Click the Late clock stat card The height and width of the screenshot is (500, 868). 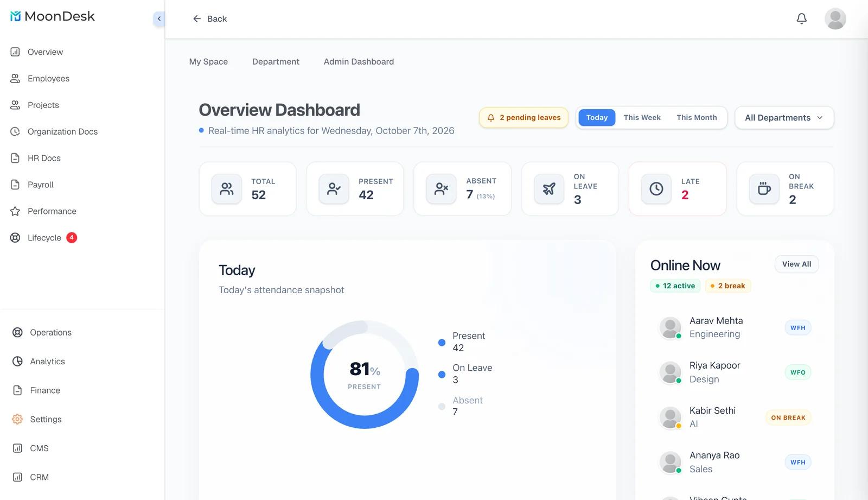tap(678, 189)
